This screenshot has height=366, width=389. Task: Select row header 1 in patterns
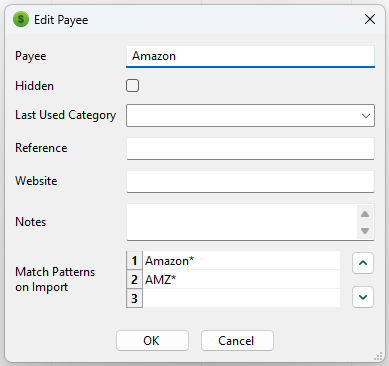(134, 261)
